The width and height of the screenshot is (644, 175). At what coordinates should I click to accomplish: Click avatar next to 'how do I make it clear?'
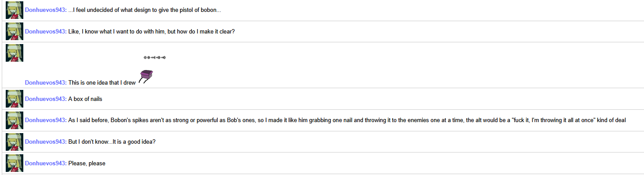click(x=15, y=31)
